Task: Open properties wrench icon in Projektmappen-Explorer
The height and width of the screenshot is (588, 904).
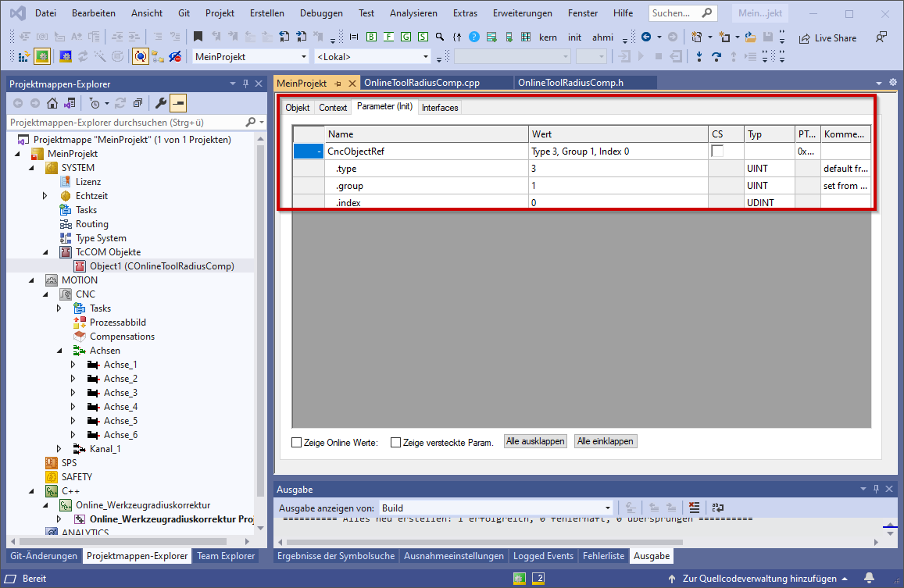Action: (x=161, y=103)
